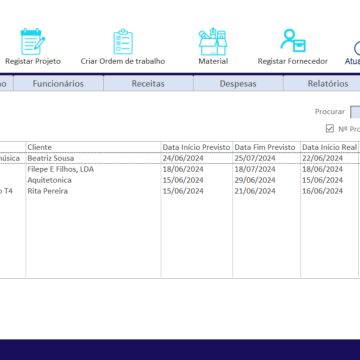Viewport: 360px width, 360px height.
Task: Click the Registar Fornecedor person icon
Action: coord(293,40)
